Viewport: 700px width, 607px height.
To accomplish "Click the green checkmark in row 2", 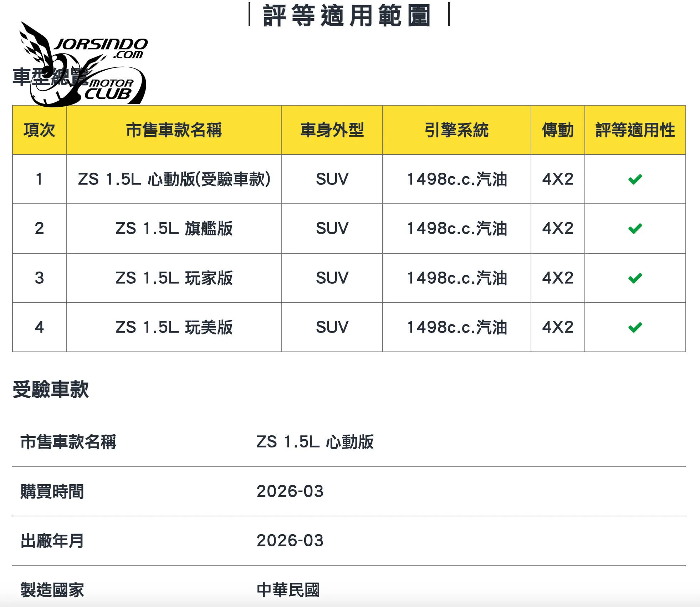I will pos(635,228).
